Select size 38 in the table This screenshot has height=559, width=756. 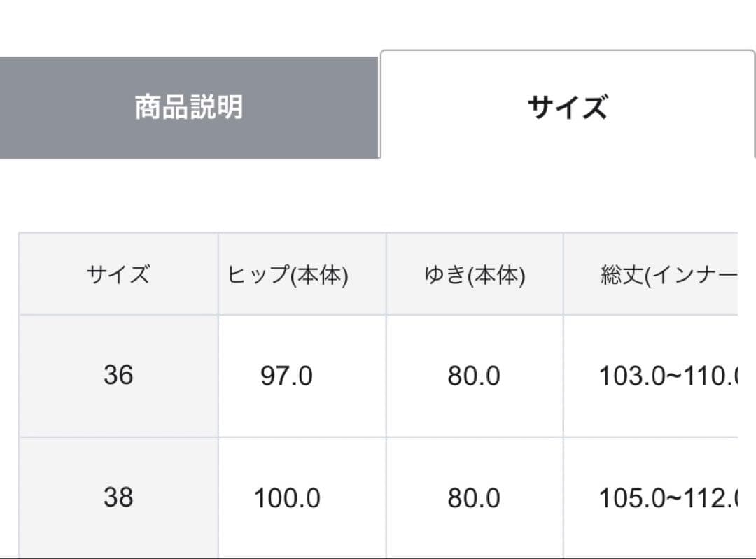119,497
